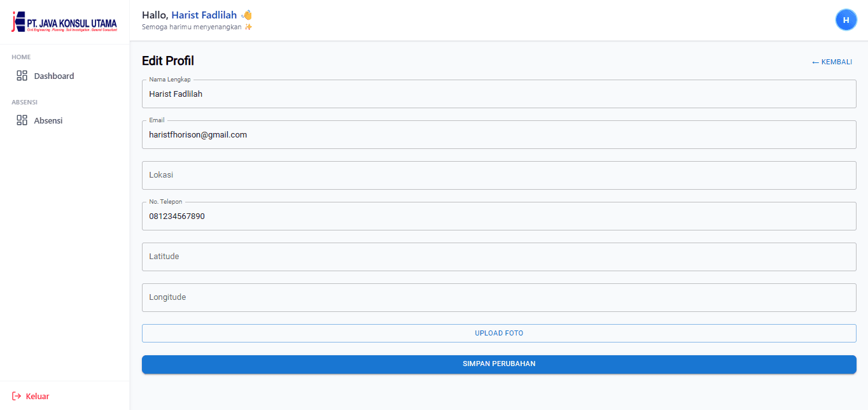Click the sparkles emoji after the greeting text

point(249,27)
